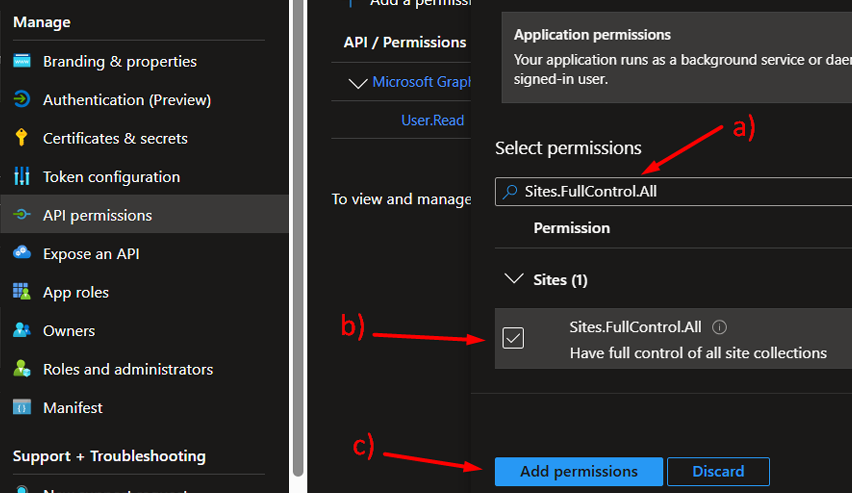Collapse the Microsoft Graph permissions row
Screen dimensions: 852x493
point(358,83)
